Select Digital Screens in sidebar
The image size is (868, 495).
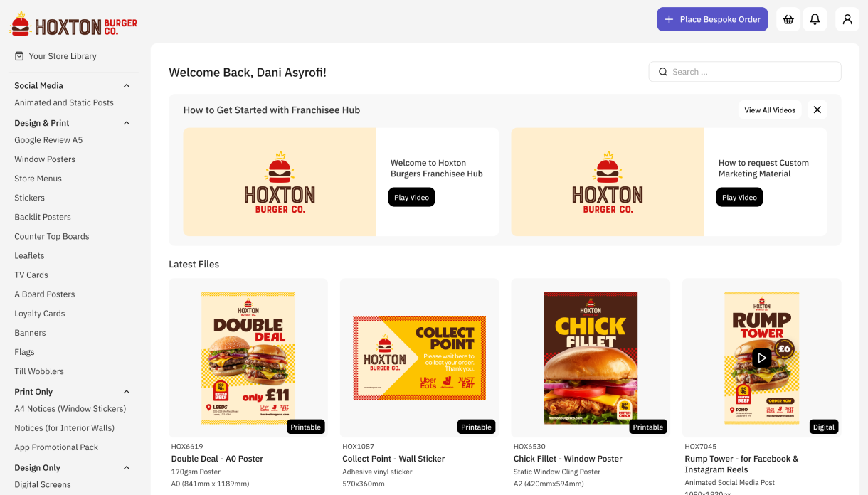[43, 485]
